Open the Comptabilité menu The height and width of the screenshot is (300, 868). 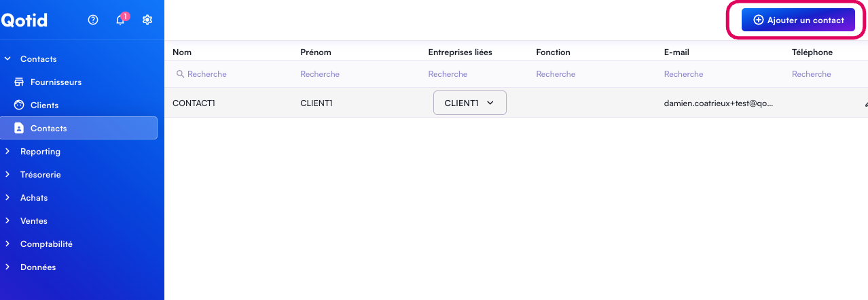(46, 244)
